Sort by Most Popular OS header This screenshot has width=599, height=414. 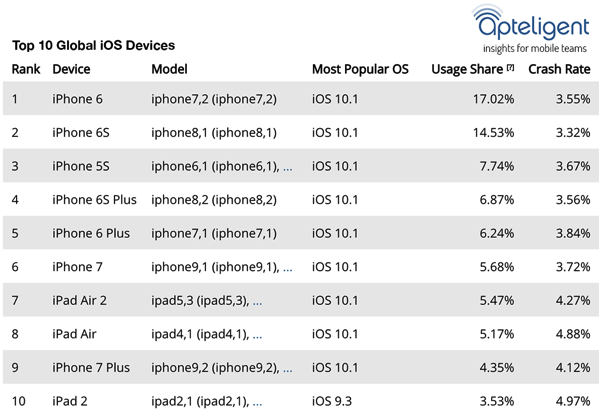360,69
